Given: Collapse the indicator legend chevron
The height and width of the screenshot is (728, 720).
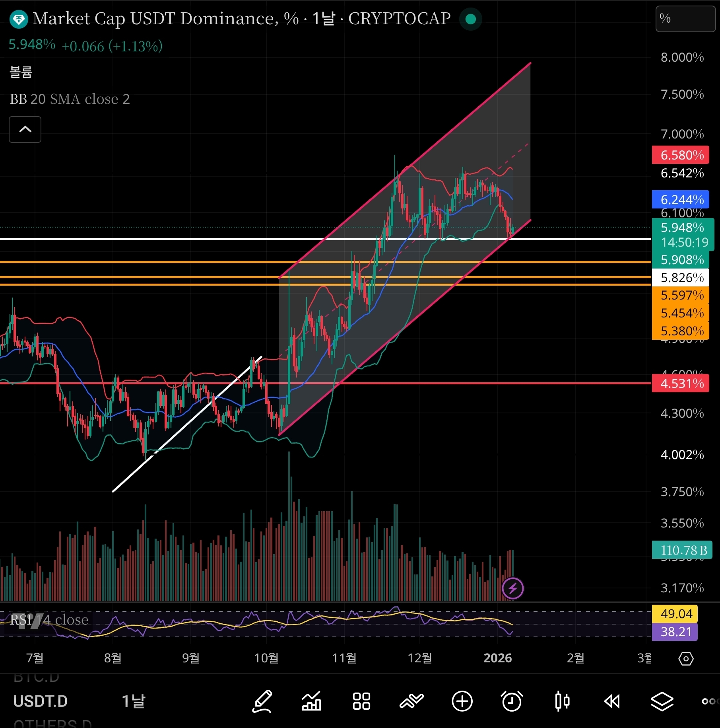Looking at the screenshot, I should coord(25,129).
